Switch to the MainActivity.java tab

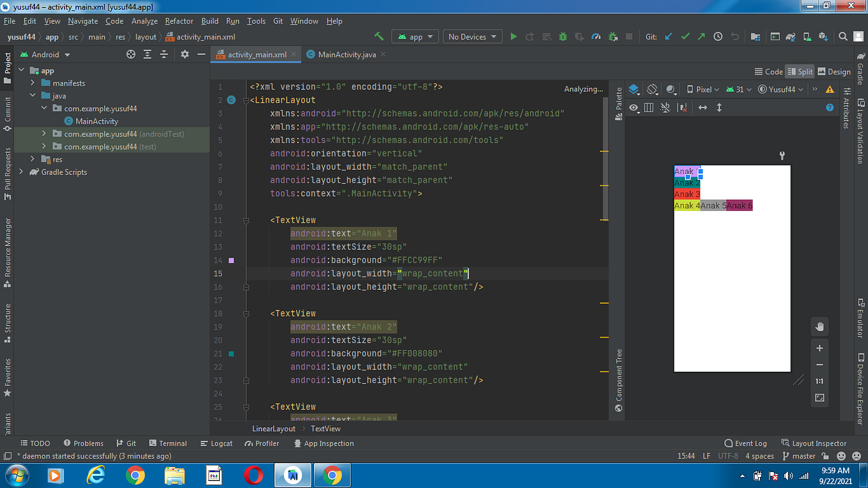[x=345, y=55]
